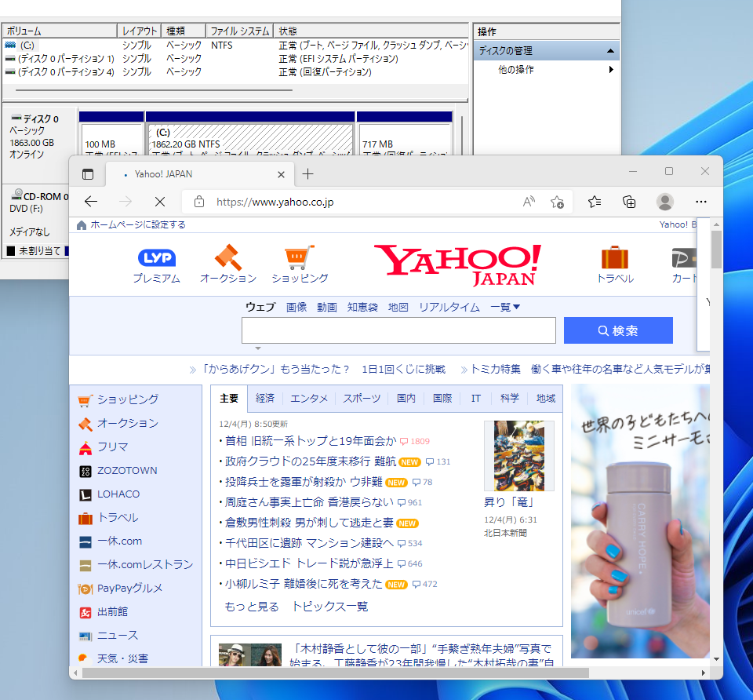Open headline 千代田区に遺跡 マンション建設へ

point(309,543)
